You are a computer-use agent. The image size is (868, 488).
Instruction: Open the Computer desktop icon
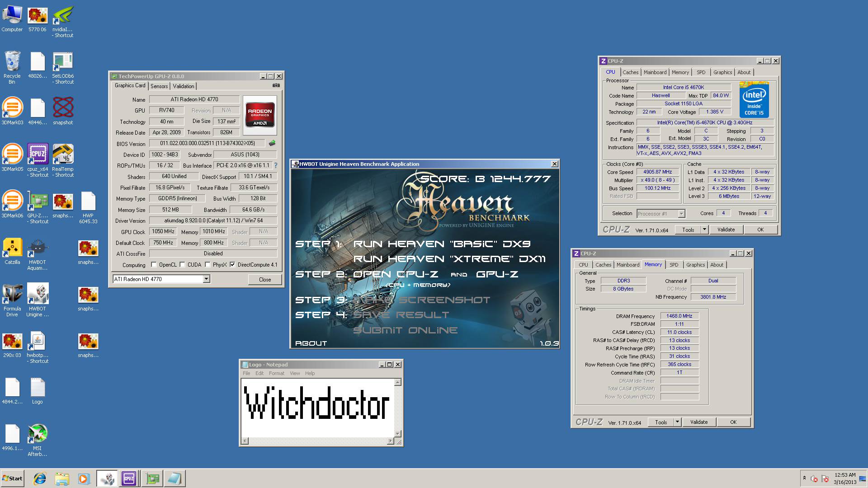[12, 19]
